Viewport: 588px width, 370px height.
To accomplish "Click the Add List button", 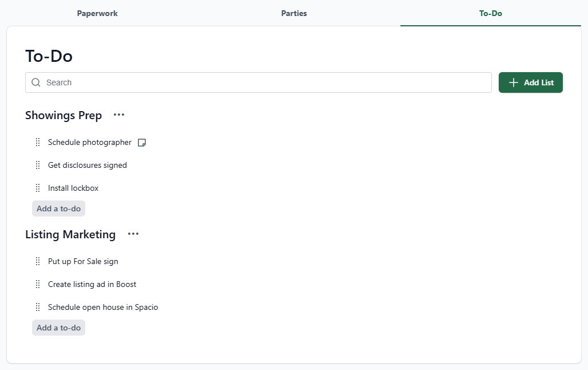I will click(531, 82).
